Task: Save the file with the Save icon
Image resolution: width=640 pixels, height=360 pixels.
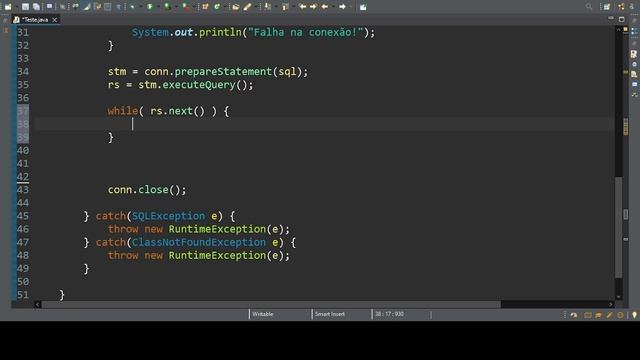Action: [25, 7]
